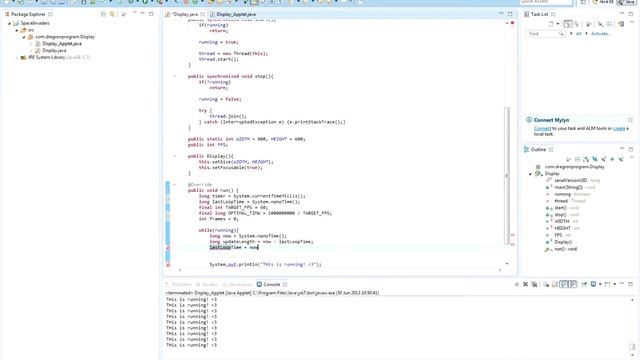Collapse com.dregronprogram.Display package node
Image resolution: width=640 pixels, height=360 pixels.
coord(24,37)
